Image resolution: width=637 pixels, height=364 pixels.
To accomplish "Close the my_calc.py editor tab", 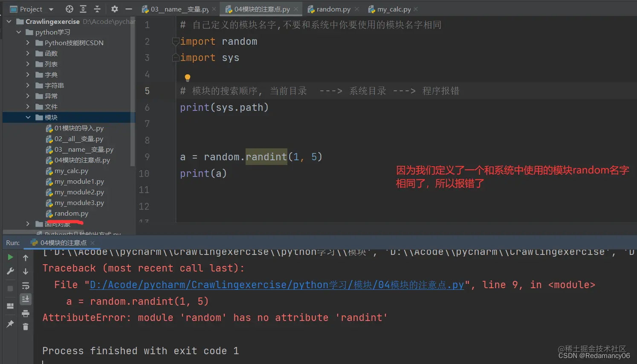I will coord(416,9).
